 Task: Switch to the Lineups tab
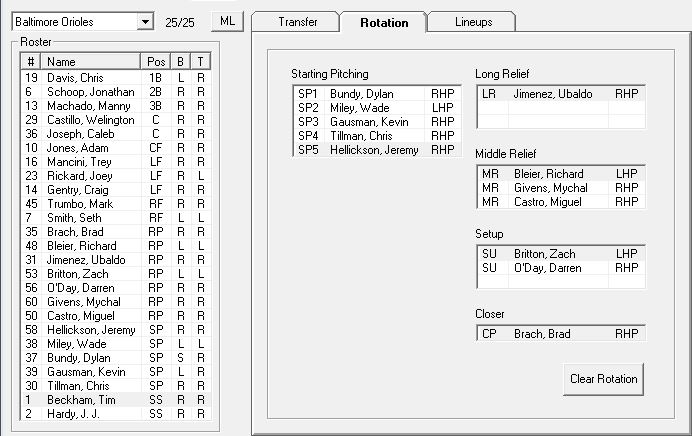473,22
